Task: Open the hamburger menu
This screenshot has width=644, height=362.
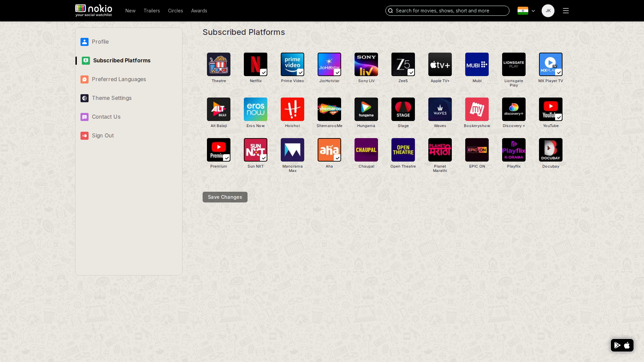Action: point(566,11)
